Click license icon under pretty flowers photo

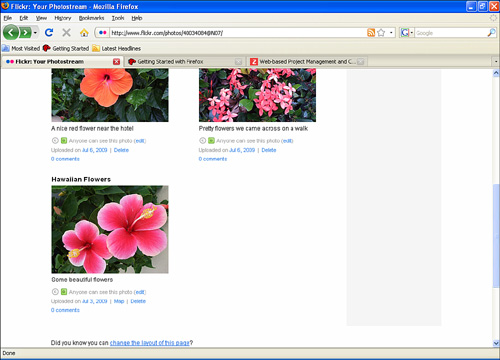coord(202,141)
